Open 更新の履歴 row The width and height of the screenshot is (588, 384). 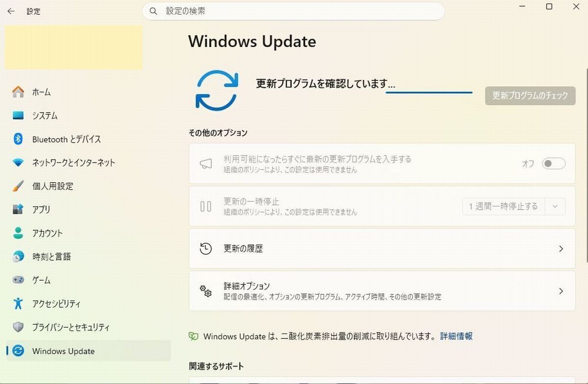382,248
